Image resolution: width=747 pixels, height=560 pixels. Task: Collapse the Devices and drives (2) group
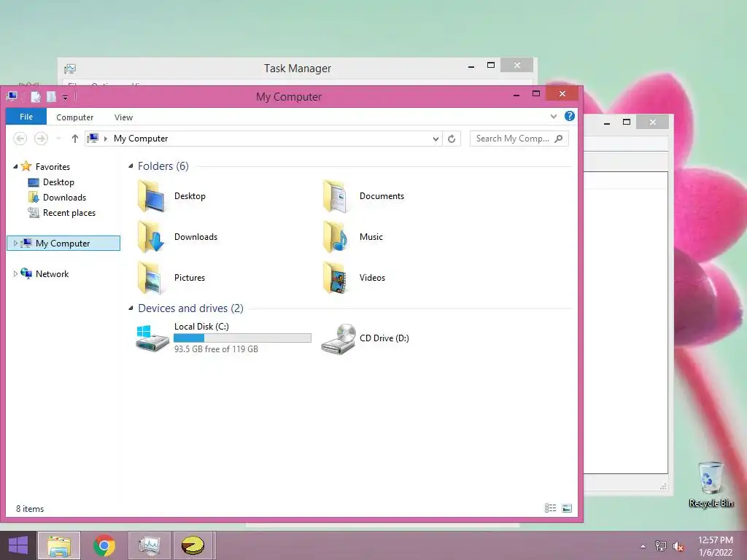(x=131, y=308)
